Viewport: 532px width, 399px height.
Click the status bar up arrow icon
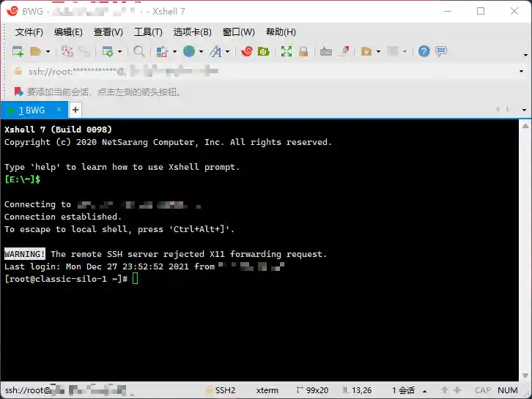(445, 390)
